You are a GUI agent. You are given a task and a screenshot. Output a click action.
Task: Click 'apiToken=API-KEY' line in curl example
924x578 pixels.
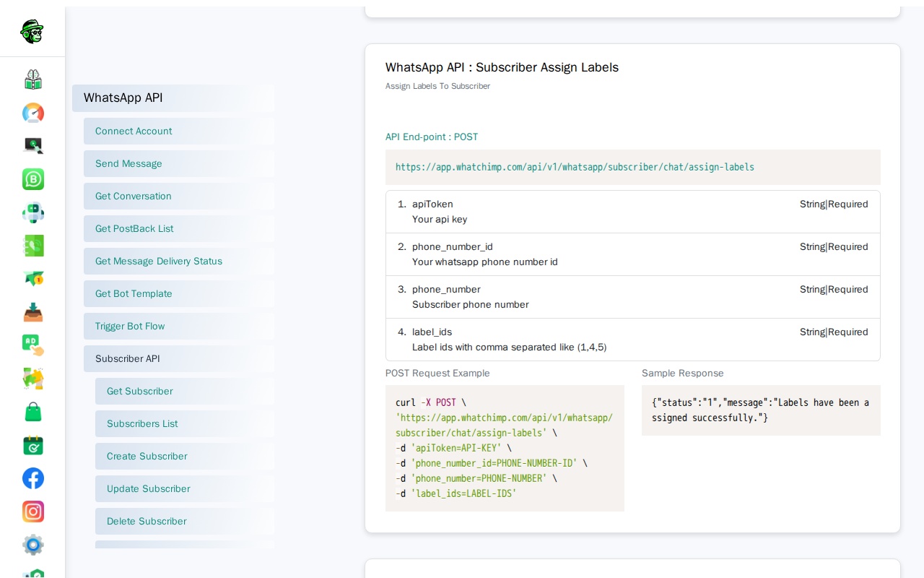pos(453,448)
